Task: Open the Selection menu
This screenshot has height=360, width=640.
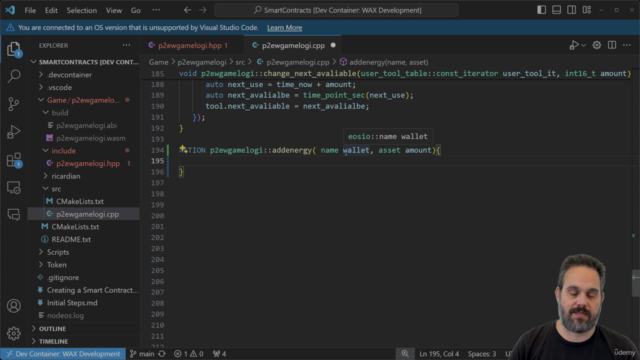Action: tap(82, 10)
